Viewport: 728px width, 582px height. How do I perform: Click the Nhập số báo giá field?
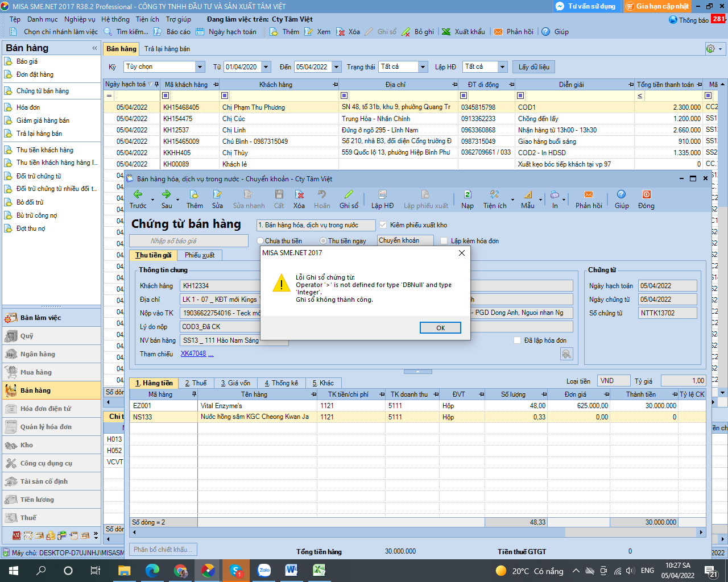pyautogui.click(x=190, y=241)
